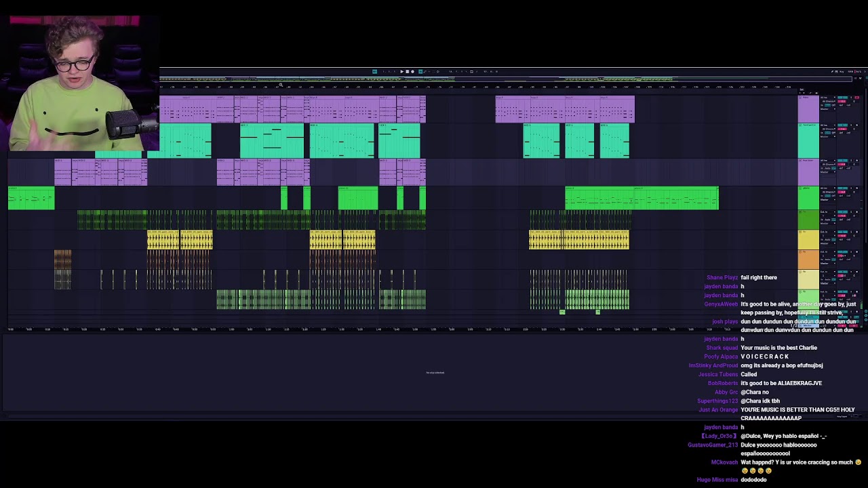Select the small orange audio clip
This screenshot has height=488, width=868.
[62, 259]
